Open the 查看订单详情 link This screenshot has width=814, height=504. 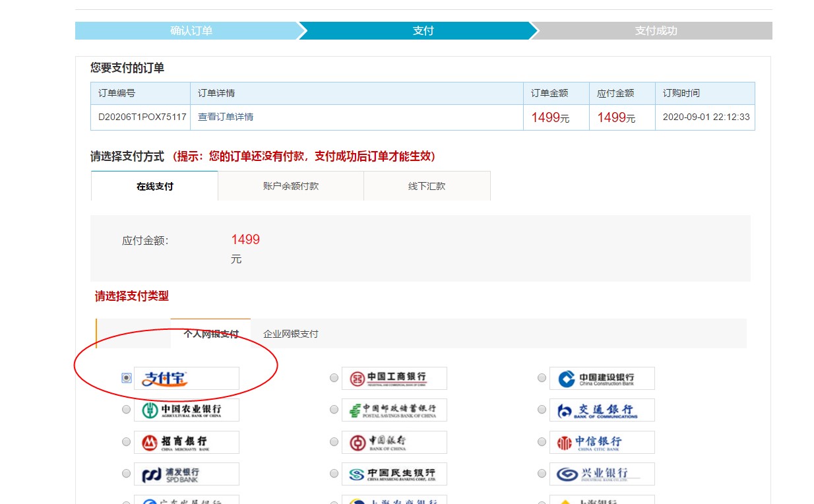(226, 117)
